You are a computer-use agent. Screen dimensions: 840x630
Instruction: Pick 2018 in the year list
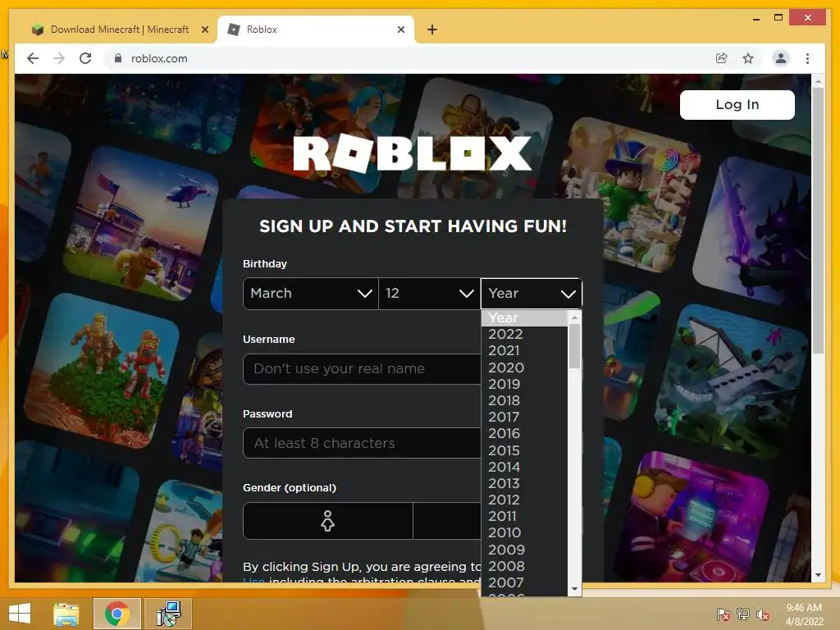click(524, 400)
